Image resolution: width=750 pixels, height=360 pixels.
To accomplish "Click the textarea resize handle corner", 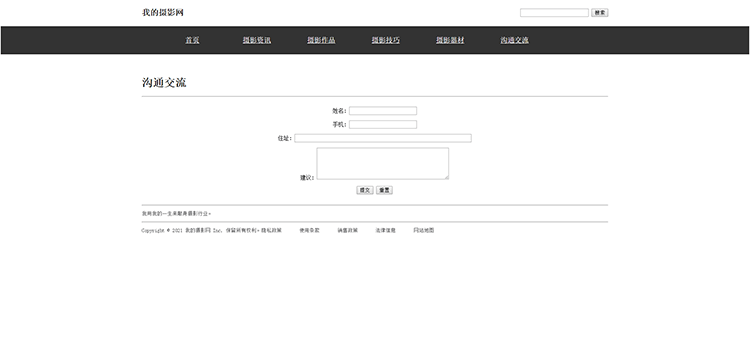I will 447,178.
